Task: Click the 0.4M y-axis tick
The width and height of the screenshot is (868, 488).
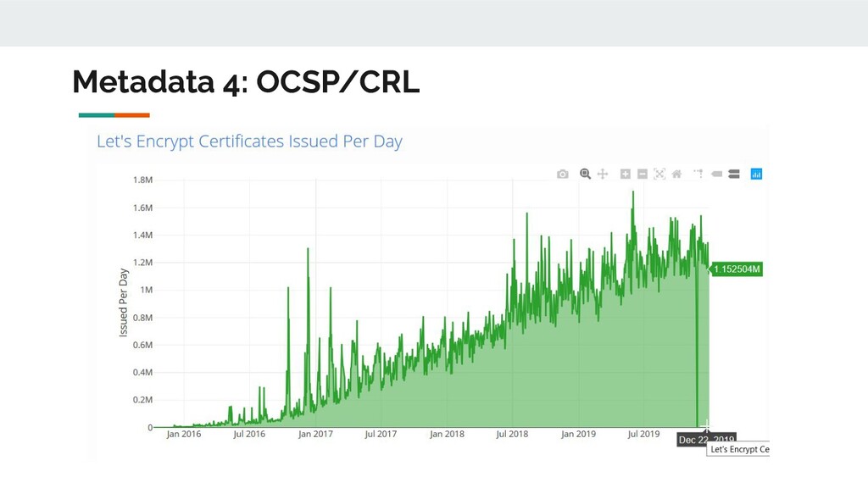Action: (x=142, y=373)
